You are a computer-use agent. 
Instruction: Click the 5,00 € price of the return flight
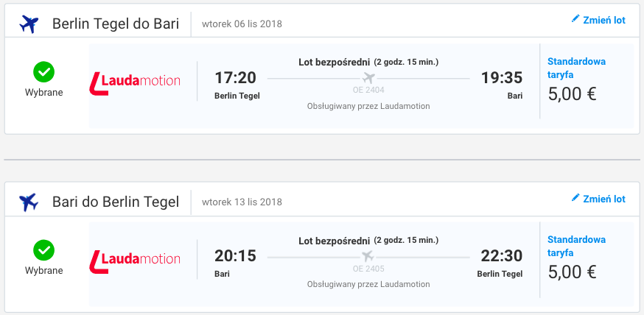[x=573, y=272]
